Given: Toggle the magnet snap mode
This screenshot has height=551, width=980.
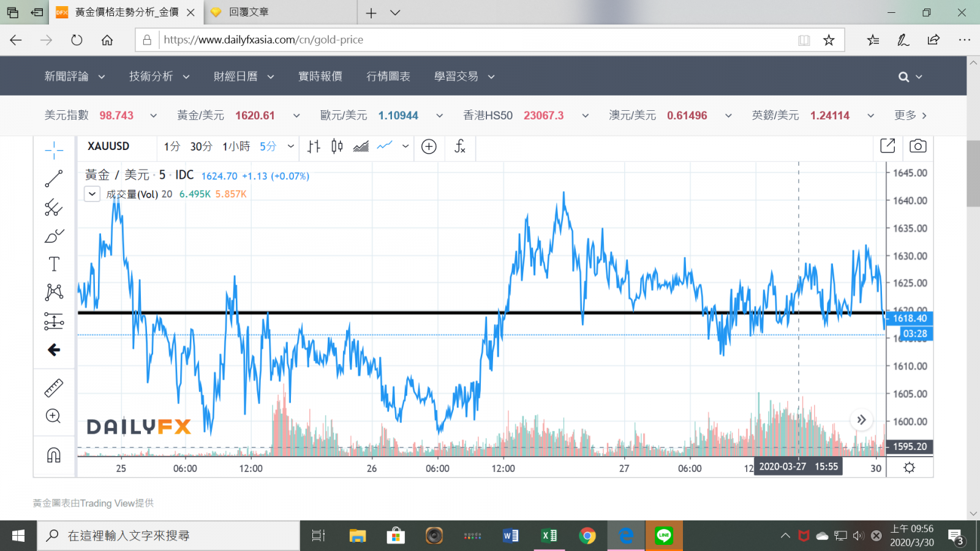Looking at the screenshot, I should pyautogui.click(x=54, y=455).
